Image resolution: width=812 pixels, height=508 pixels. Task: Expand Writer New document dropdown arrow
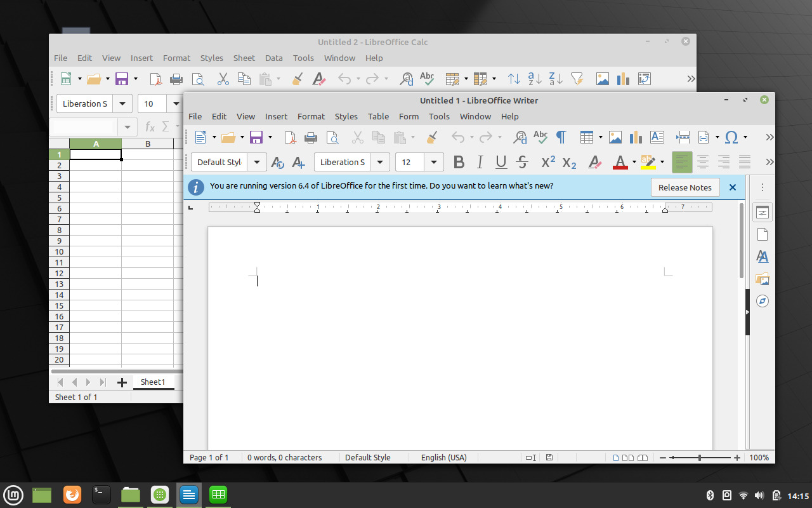click(x=214, y=137)
